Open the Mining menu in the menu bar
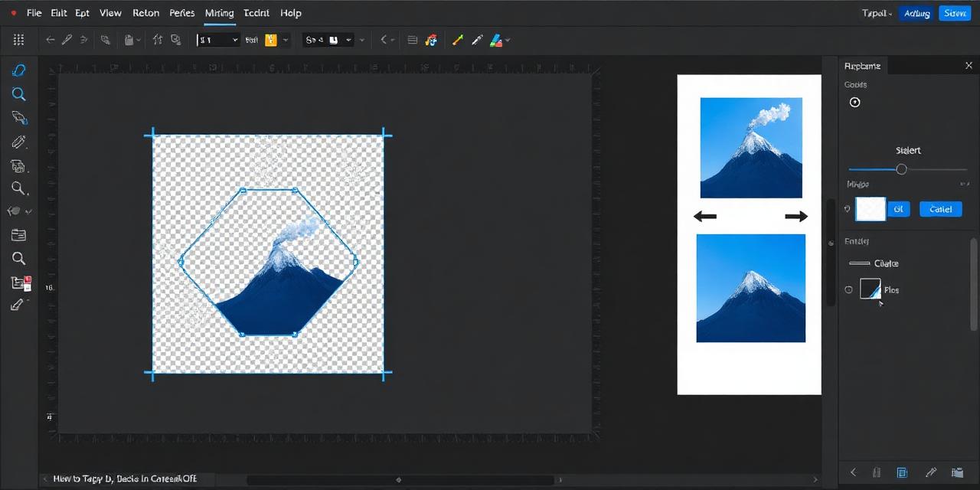The width and height of the screenshot is (980, 490). (219, 13)
